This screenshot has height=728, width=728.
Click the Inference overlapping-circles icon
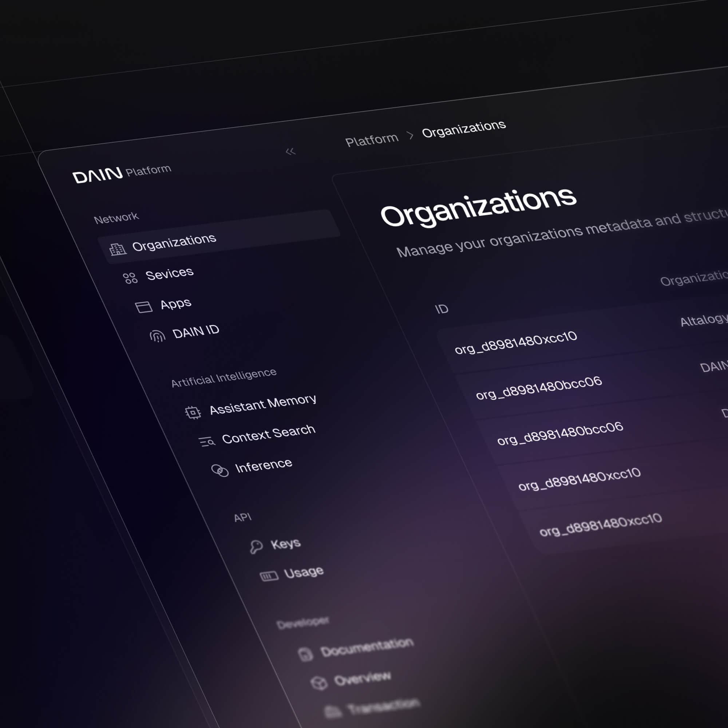[x=220, y=470]
